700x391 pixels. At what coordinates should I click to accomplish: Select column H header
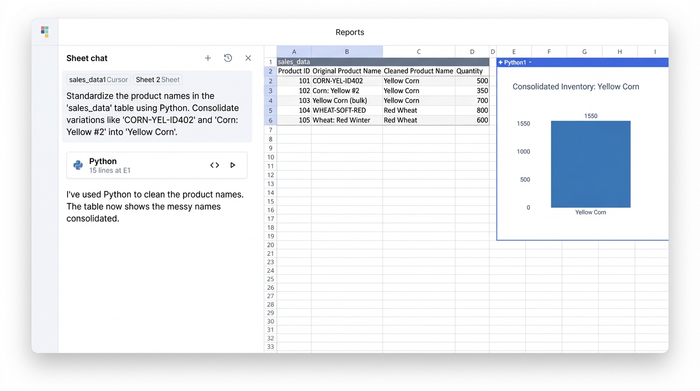(620, 52)
